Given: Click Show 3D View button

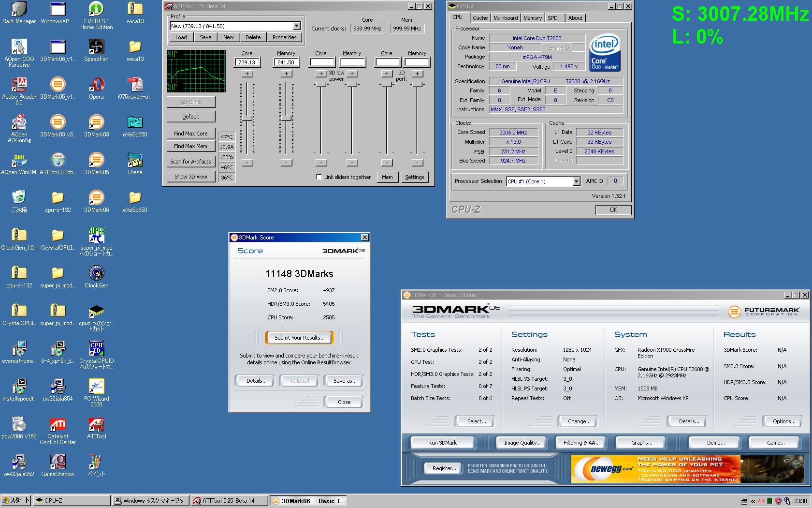Looking at the screenshot, I should coord(191,177).
